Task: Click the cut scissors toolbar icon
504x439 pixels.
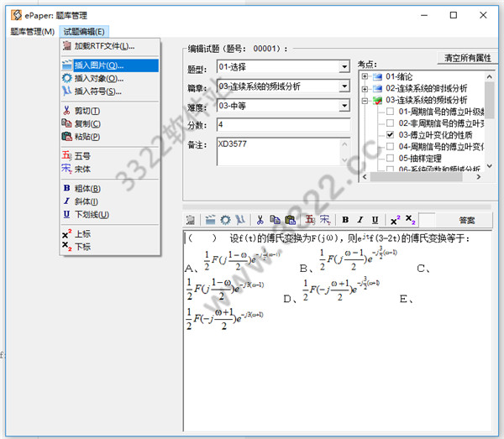Action: point(260,220)
